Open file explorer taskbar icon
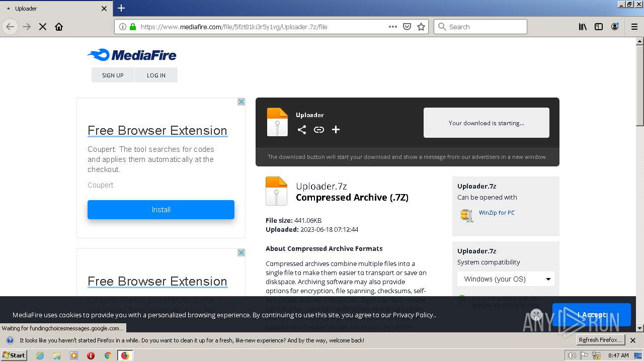 coord(57,355)
